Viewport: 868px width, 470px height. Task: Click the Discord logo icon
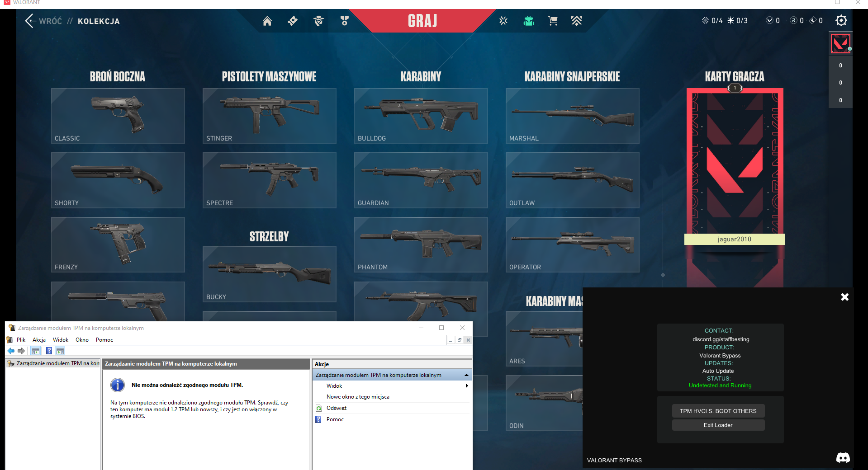pos(842,458)
